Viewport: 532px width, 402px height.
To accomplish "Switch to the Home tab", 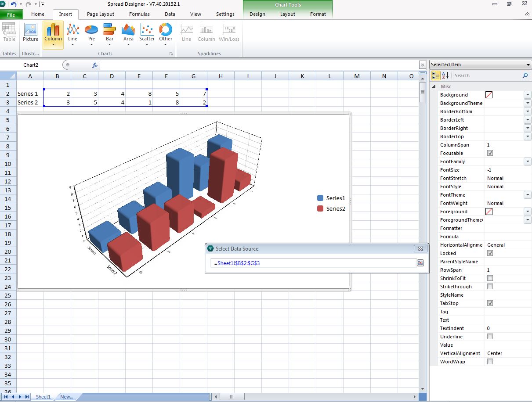I will click(38, 14).
